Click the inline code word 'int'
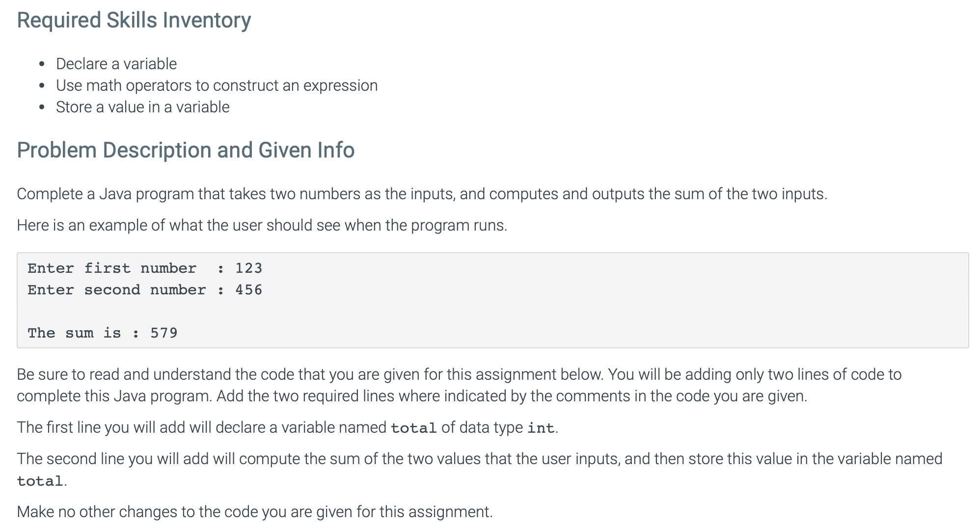This screenshot has height=523, width=980. click(541, 428)
